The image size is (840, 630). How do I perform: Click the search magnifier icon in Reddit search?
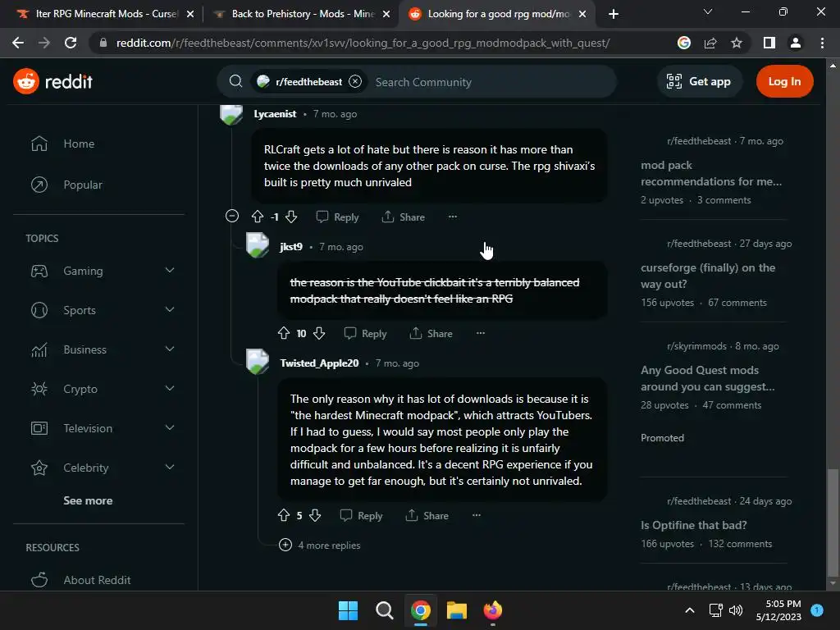pyautogui.click(x=235, y=81)
